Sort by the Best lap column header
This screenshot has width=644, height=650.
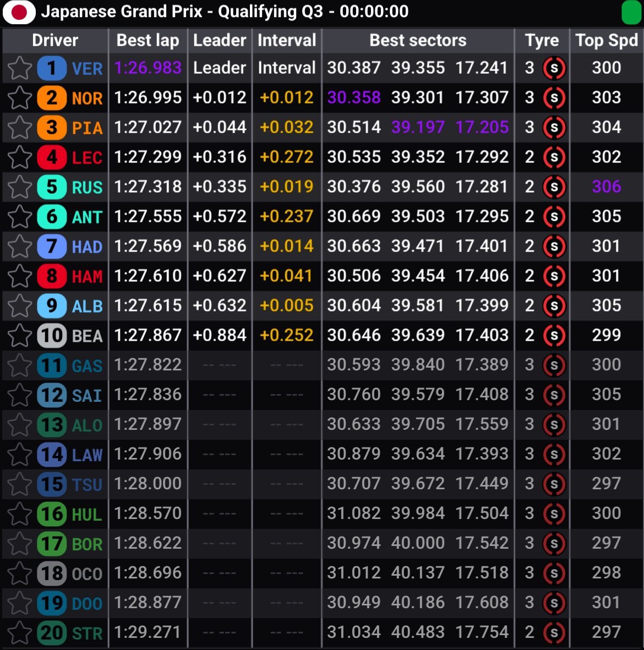(x=148, y=40)
